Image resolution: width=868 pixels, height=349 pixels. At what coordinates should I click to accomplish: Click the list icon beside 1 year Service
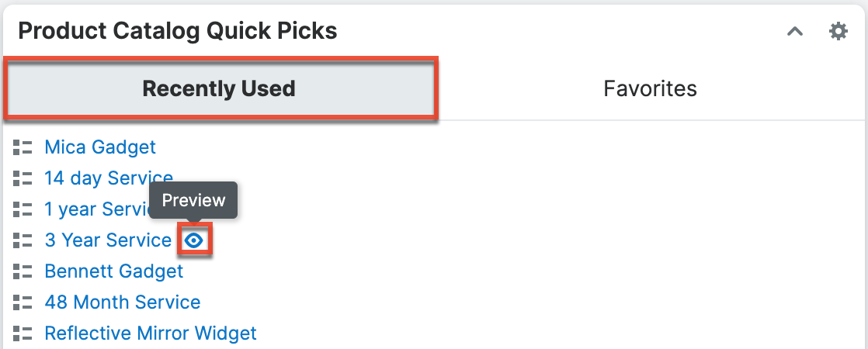pos(23,209)
